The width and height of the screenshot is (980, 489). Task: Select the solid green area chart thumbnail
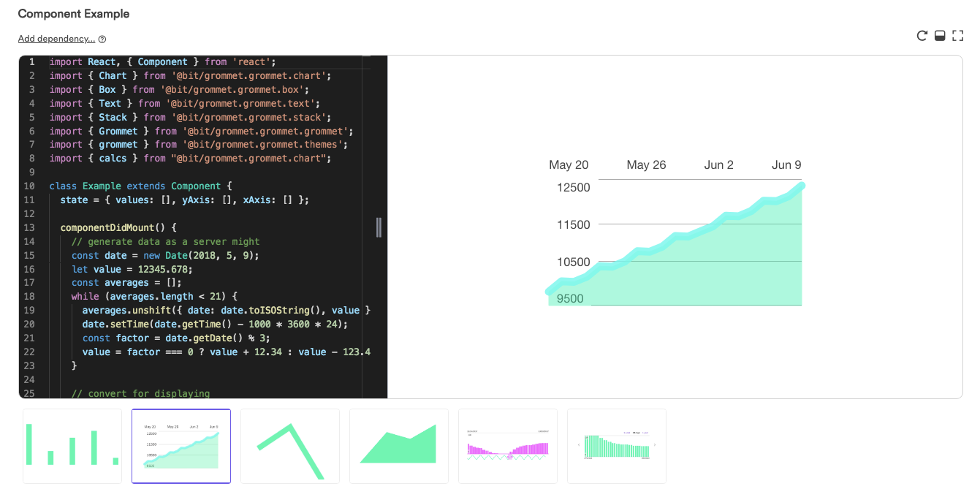point(399,446)
